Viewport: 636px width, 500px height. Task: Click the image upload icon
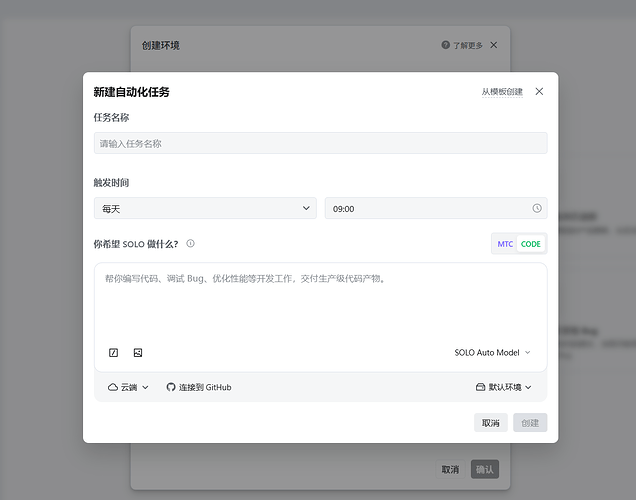pyautogui.click(x=138, y=352)
